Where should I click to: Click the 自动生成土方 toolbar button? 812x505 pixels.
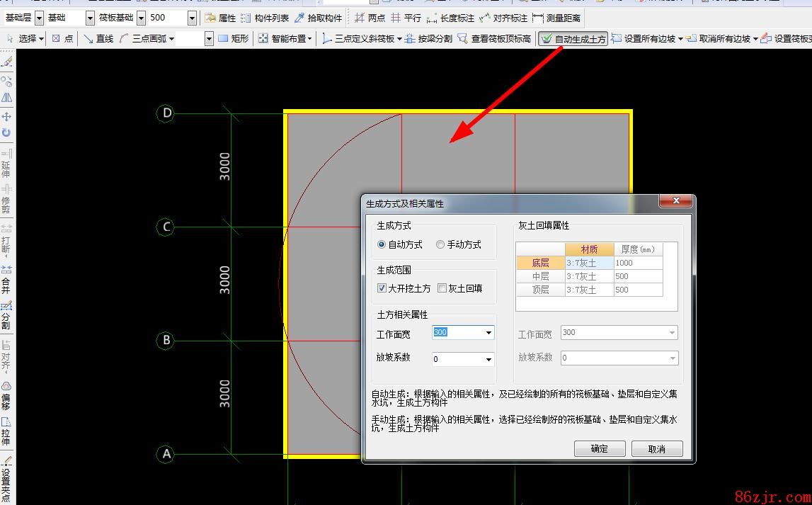573,39
